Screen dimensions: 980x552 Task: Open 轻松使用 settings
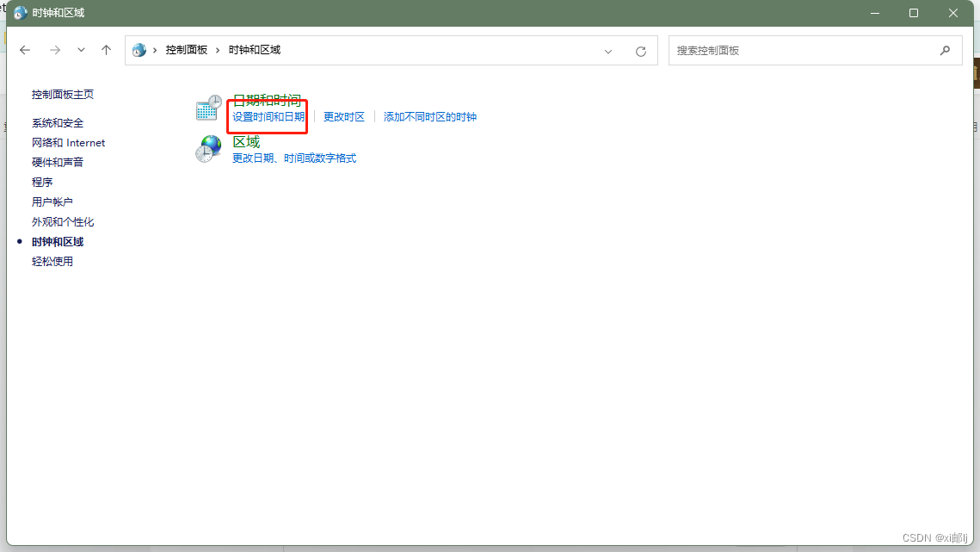(52, 261)
